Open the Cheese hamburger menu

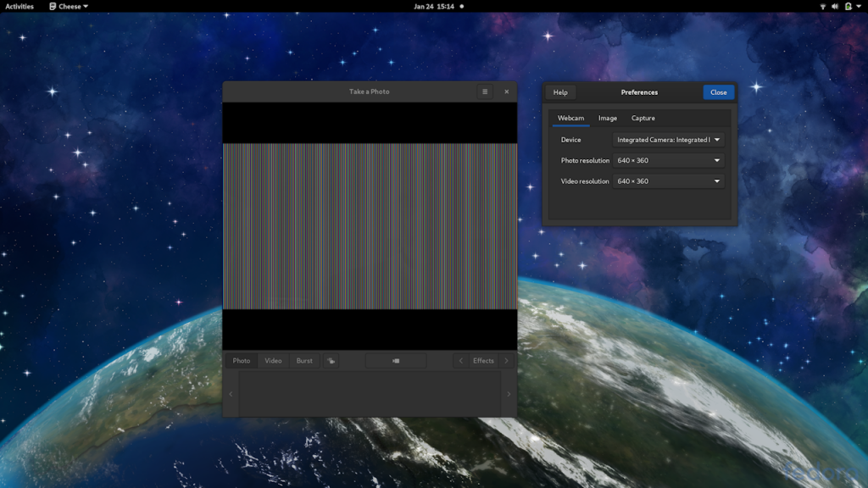click(x=485, y=91)
